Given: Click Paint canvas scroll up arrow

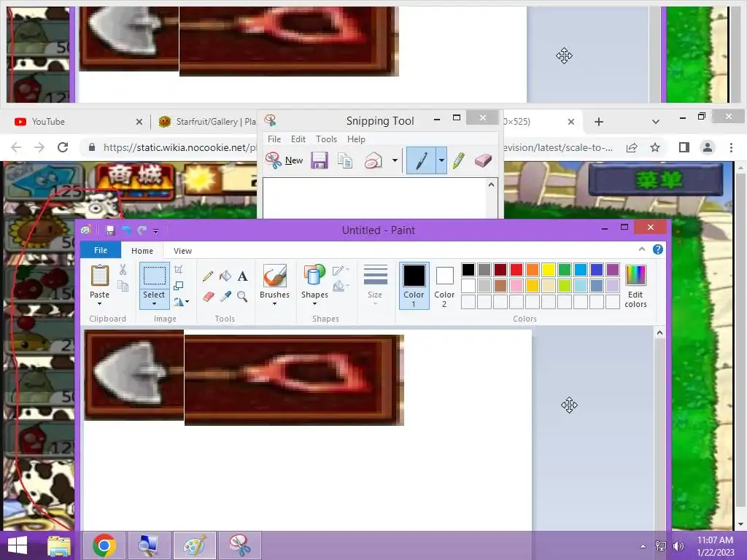Looking at the screenshot, I should coord(659,332).
